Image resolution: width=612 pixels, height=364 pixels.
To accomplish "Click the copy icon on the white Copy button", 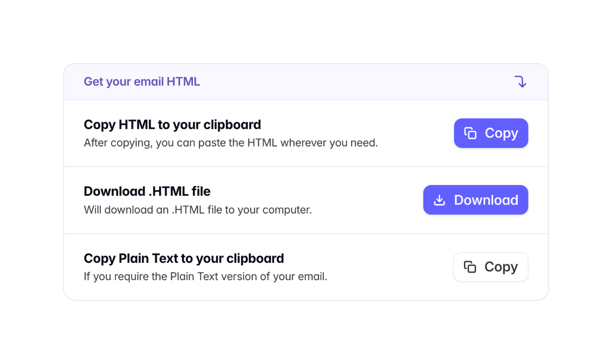I will click(470, 267).
